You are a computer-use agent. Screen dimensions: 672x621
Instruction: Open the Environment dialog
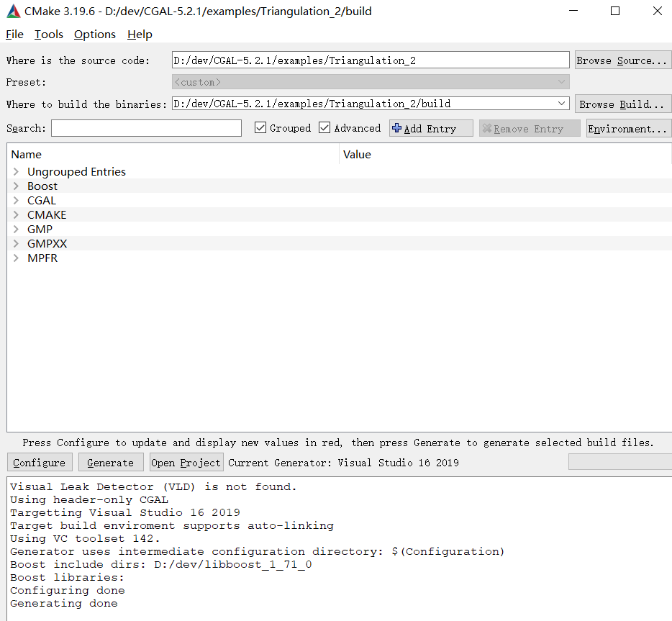point(628,128)
